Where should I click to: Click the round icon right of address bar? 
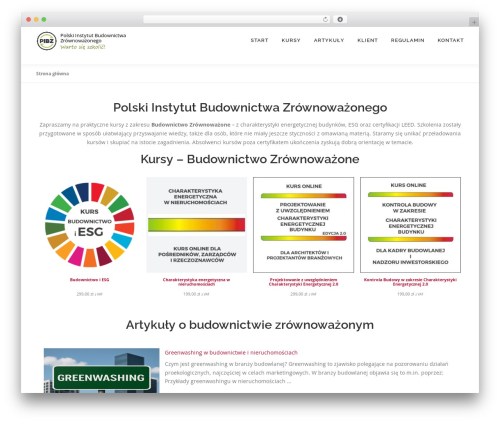pyautogui.click(x=340, y=20)
